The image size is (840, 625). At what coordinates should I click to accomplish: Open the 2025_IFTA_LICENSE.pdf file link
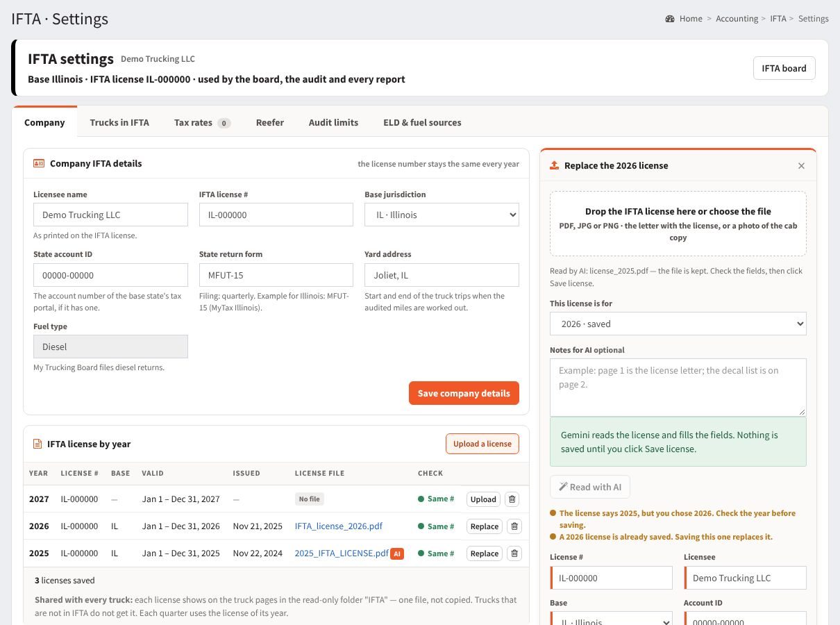342,553
